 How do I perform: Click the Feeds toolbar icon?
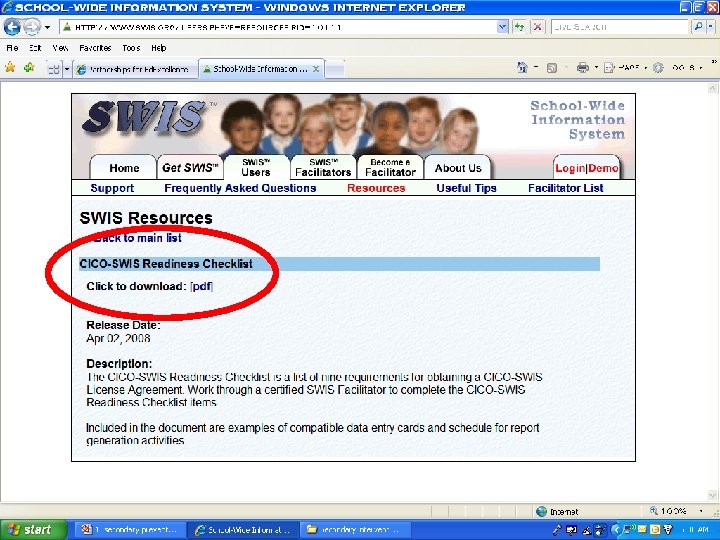point(552,68)
